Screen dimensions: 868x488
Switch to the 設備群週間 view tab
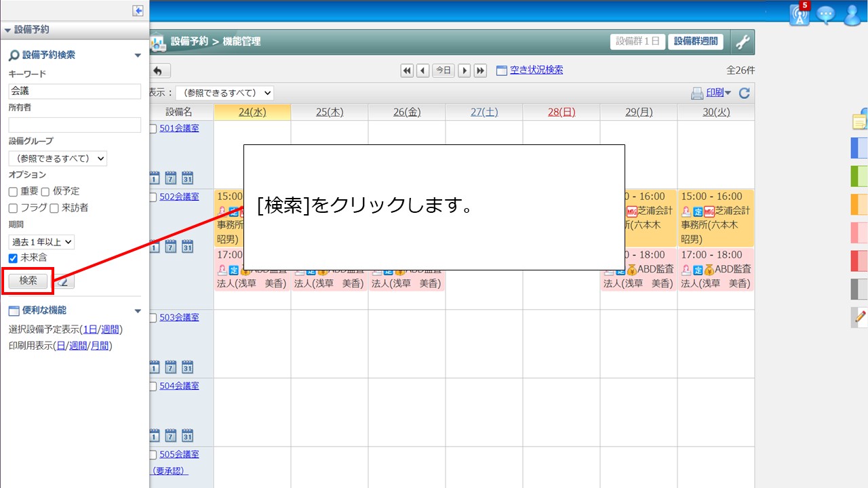(x=695, y=41)
